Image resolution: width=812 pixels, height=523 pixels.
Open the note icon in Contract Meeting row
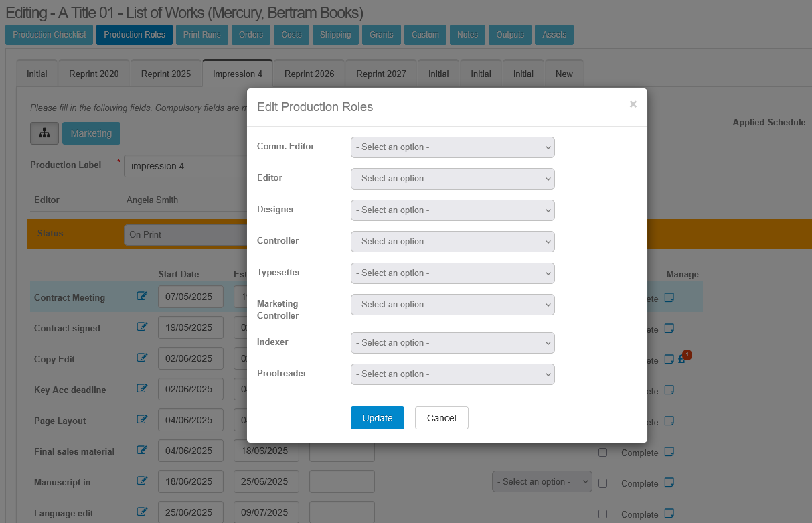(x=669, y=298)
